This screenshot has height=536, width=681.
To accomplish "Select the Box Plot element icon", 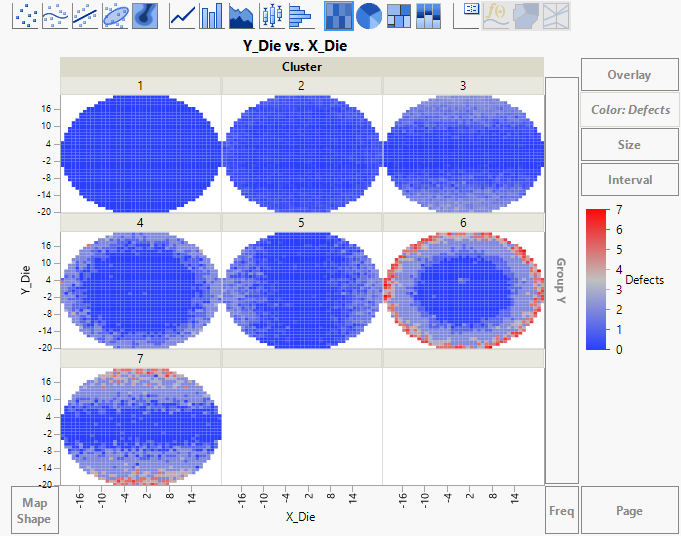I will (x=270, y=15).
